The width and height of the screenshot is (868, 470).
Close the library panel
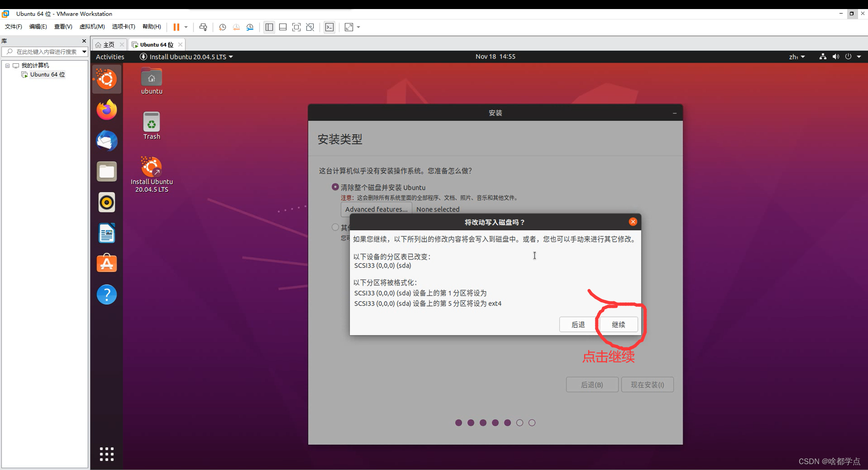(x=84, y=41)
